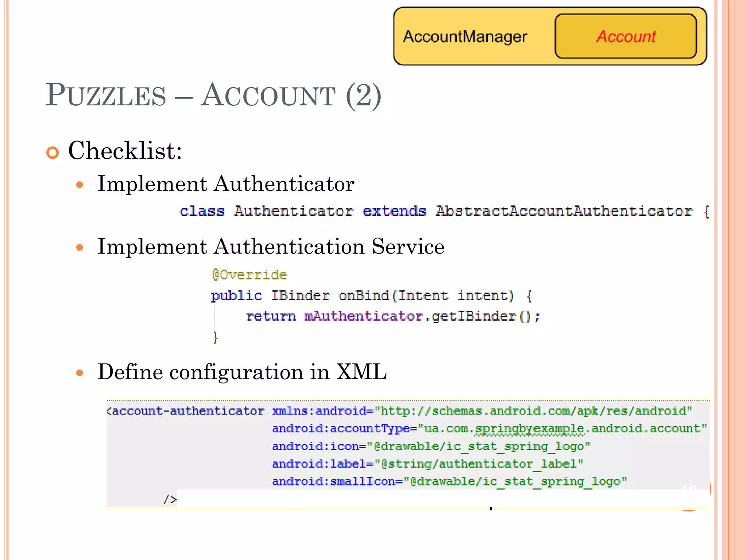Click the closing "/>" tag in XML
The width and height of the screenshot is (747, 560).
(170, 499)
